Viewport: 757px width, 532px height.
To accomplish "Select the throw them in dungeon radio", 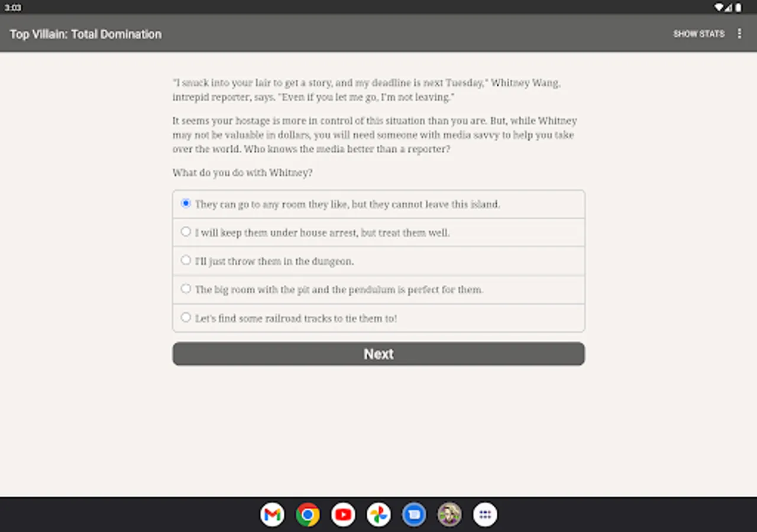I will pyautogui.click(x=186, y=260).
